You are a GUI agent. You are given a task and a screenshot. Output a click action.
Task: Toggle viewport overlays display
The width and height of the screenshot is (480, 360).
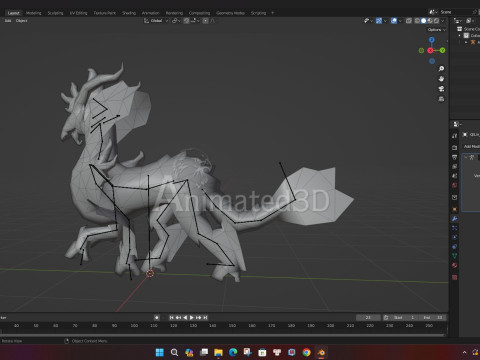[394, 21]
